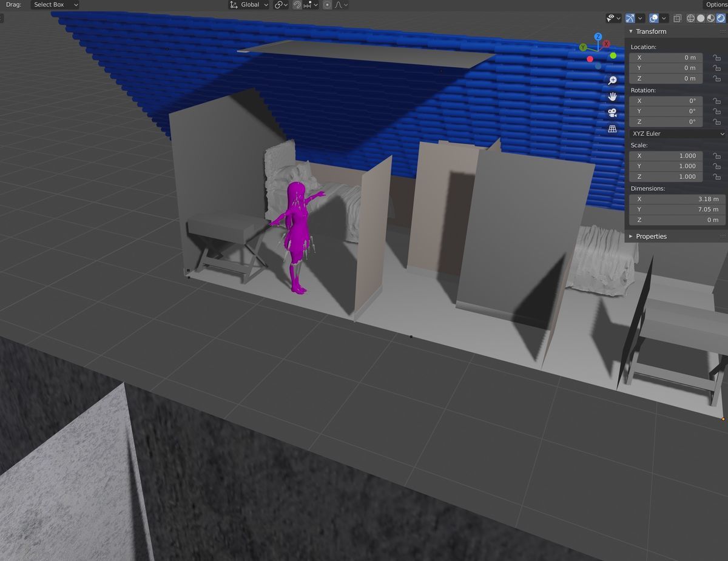728x561 pixels.
Task: Click the Move View hand icon
Action: pyautogui.click(x=612, y=96)
